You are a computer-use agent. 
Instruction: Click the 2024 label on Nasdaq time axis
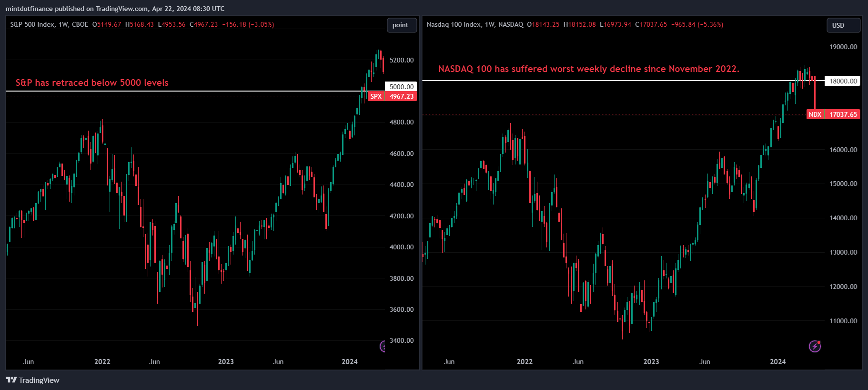tap(778, 362)
